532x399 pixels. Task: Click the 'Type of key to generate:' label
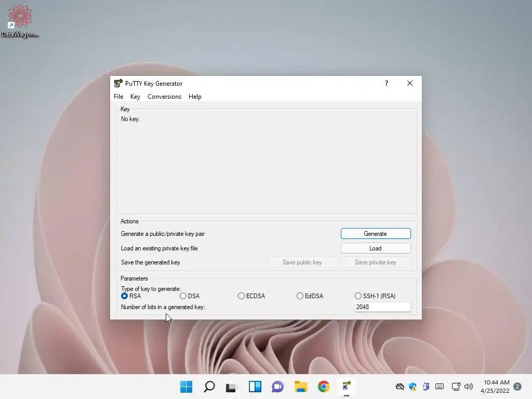pos(151,289)
